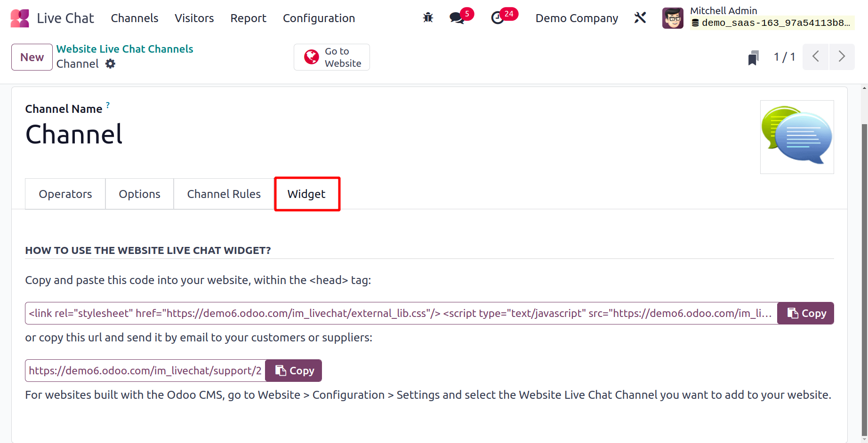Click the demo_saas database name label
Image resolution: width=868 pixels, height=443 pixels.
click(x=772, y=23)
